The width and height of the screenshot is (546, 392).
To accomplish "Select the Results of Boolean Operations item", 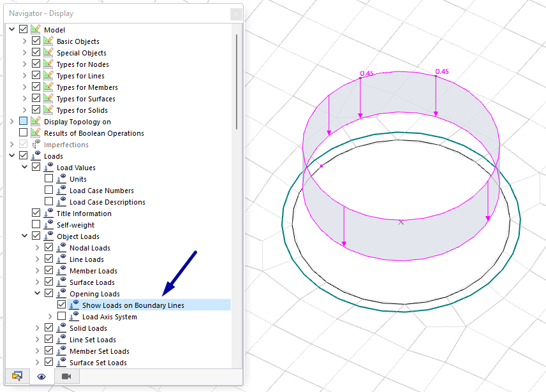I will click(92, 133).
